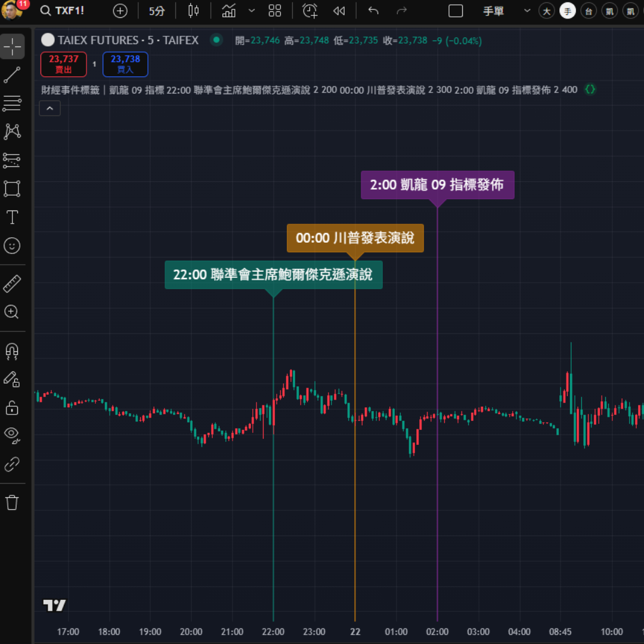Image resolution: width=644 pixels, height=644 pixels.
Task: Click the purple 2:00 凱龍 09 event label
Action: (437, 185)
